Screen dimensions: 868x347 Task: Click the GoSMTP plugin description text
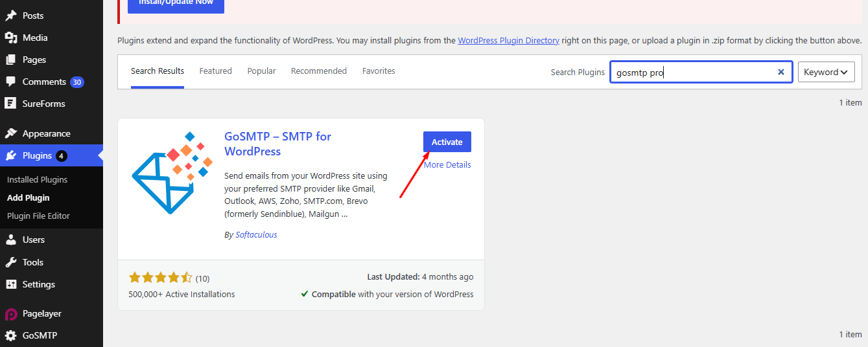click(x=306, y=195)
